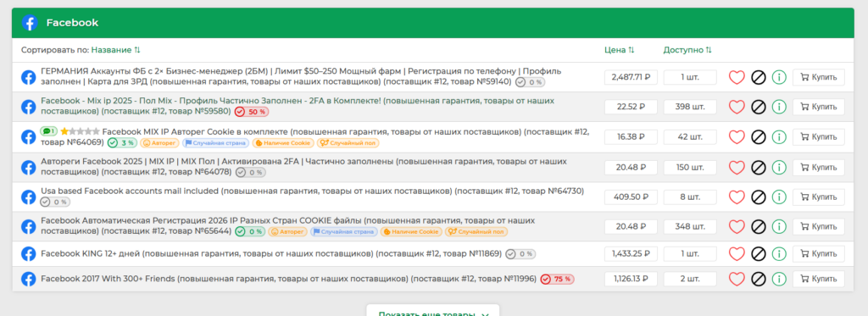Favorite the Facebook KING 12+ дней listing
The height and width of the screenshot is (316, 868).
[x=737, y=254]
